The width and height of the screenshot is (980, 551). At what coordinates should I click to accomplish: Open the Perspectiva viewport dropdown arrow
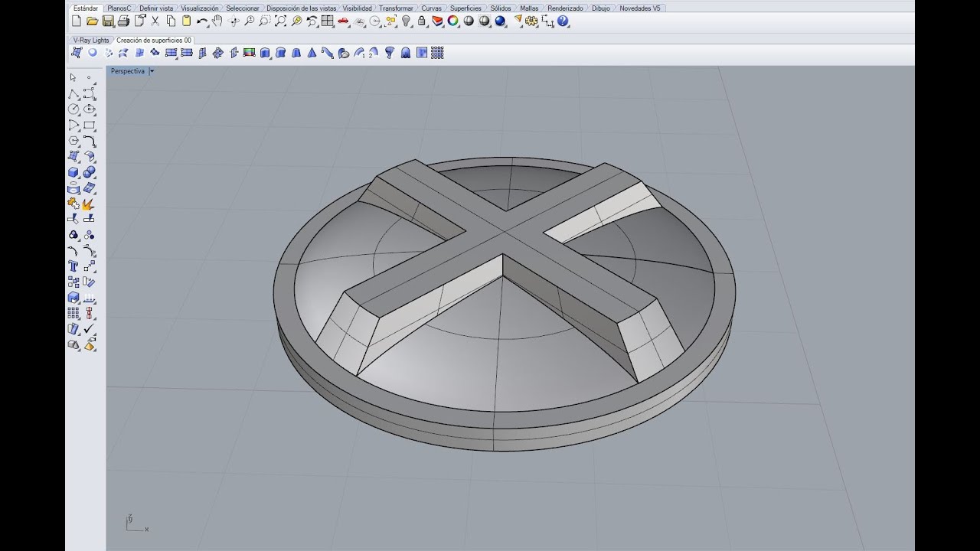pos(152,71)
